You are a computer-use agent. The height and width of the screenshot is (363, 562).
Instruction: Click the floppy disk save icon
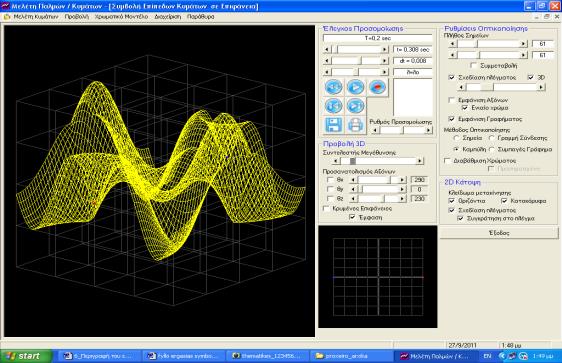click(333, 125)
